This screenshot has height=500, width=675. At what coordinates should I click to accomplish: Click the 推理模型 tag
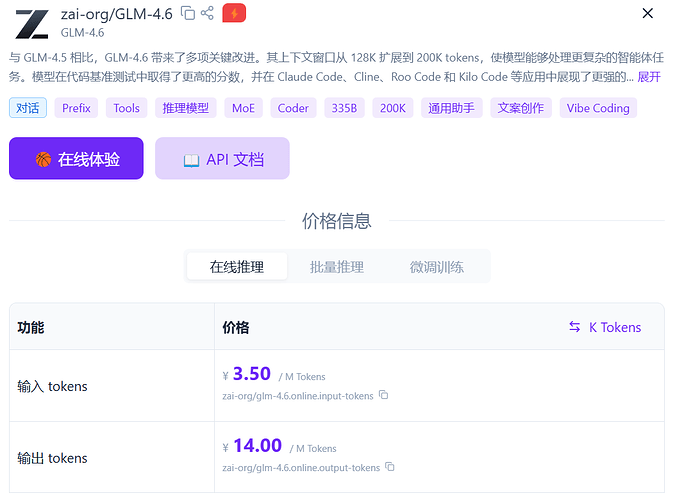tap(186, 108)
